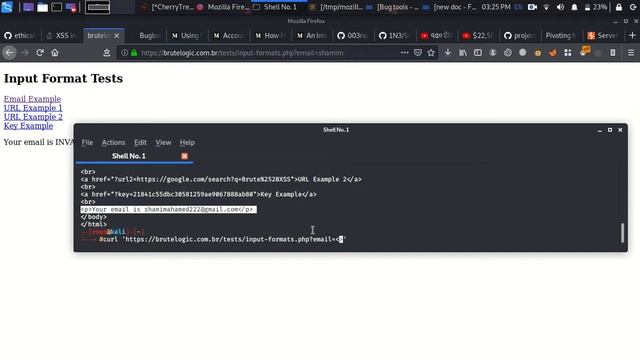This screenshot has height=360, width=640.
Task: Click the terminal vertical scrollbar
Action: (622, 233)
